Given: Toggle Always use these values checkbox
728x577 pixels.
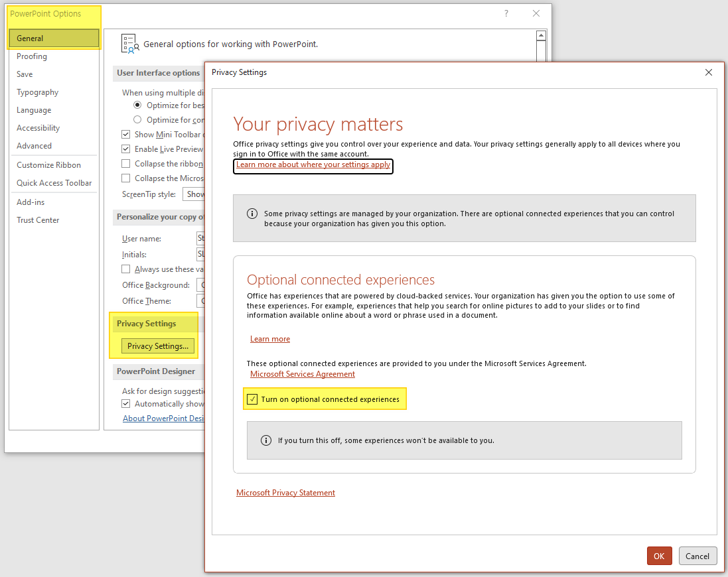Looking at the screenshot, I should (x=126, y=269).
